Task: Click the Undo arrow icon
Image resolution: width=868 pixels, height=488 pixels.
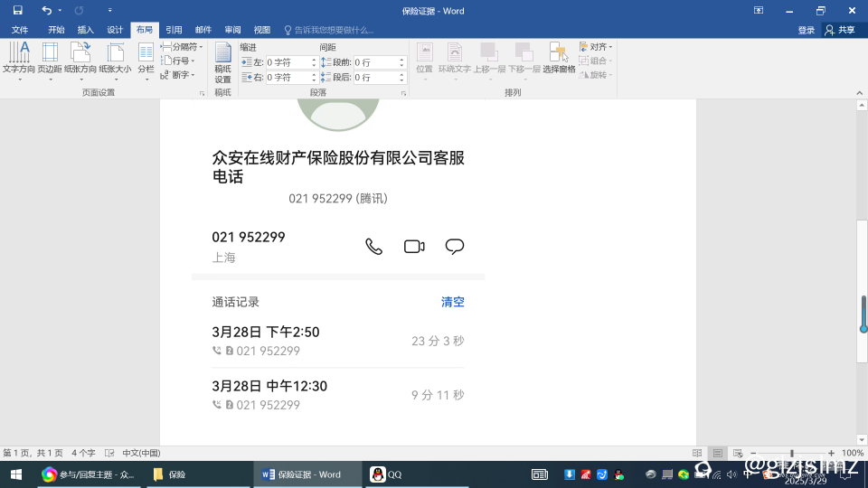Action: [46, 11]
